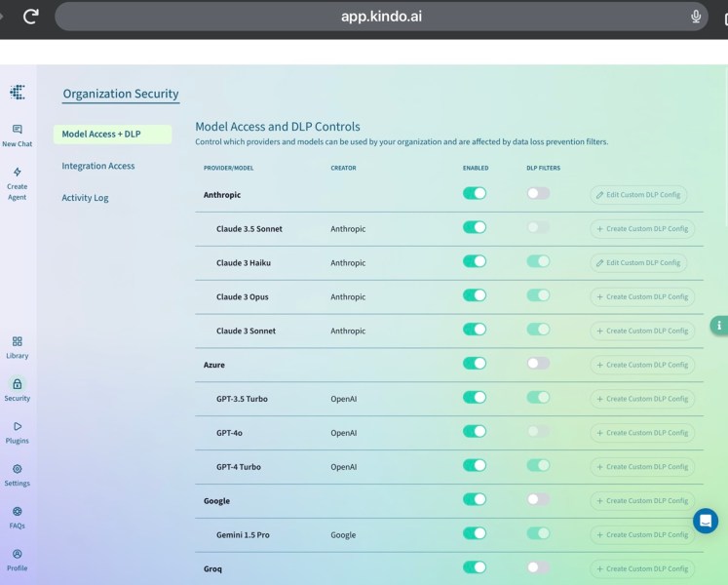Click the DLP FILTERS column header

pos(543,168)
